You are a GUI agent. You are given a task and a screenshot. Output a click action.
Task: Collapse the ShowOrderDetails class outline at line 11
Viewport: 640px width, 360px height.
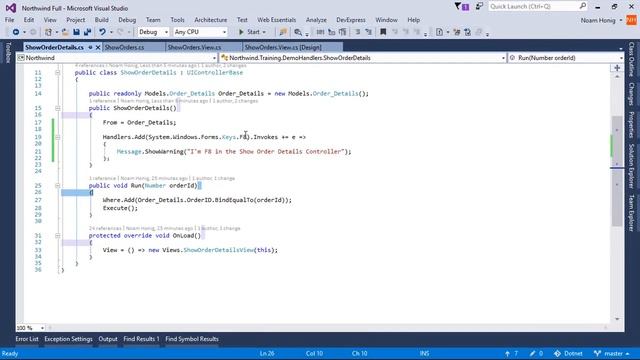coord(58,72)
